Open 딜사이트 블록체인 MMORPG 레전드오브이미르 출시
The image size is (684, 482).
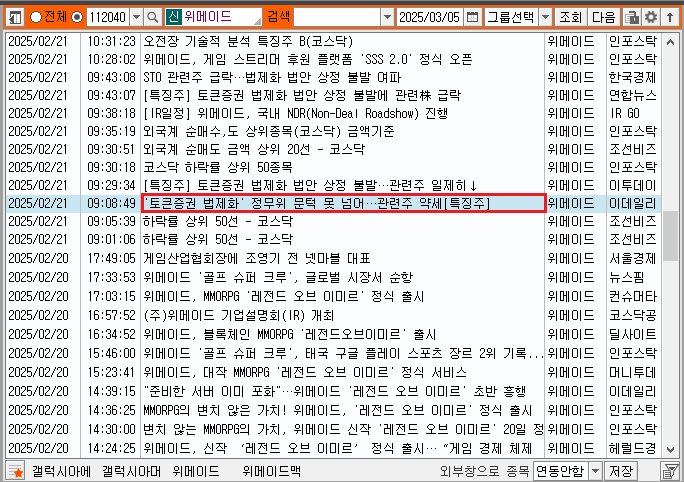click(290, 334)
